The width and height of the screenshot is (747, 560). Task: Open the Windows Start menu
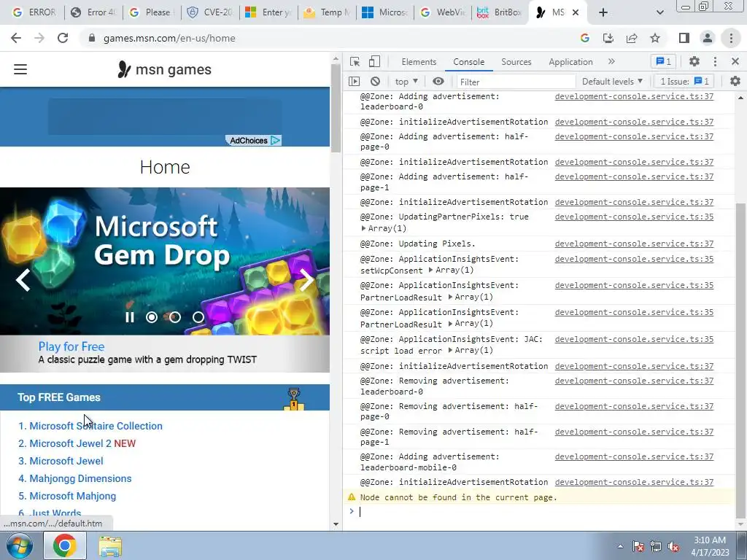[x=20, y=545]
